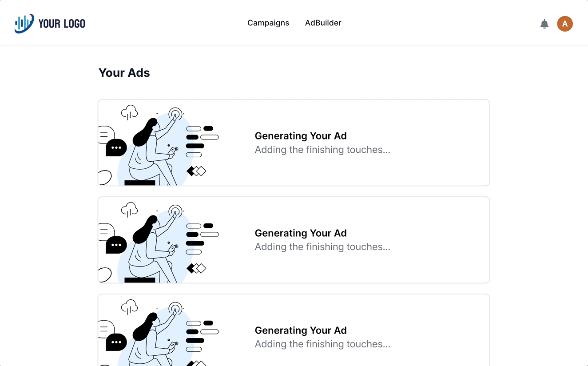Switch to the AdBuilder section

click(x=323, y=23)
